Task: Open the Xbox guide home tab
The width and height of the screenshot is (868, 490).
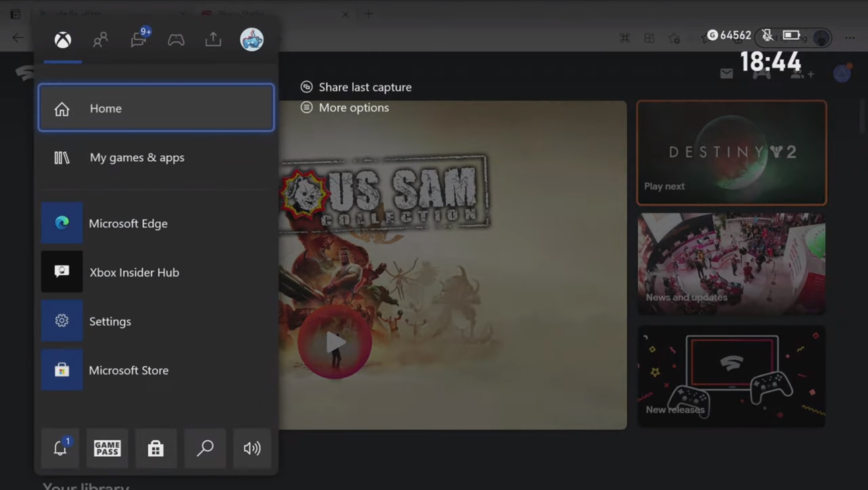Action: [63, 40]
